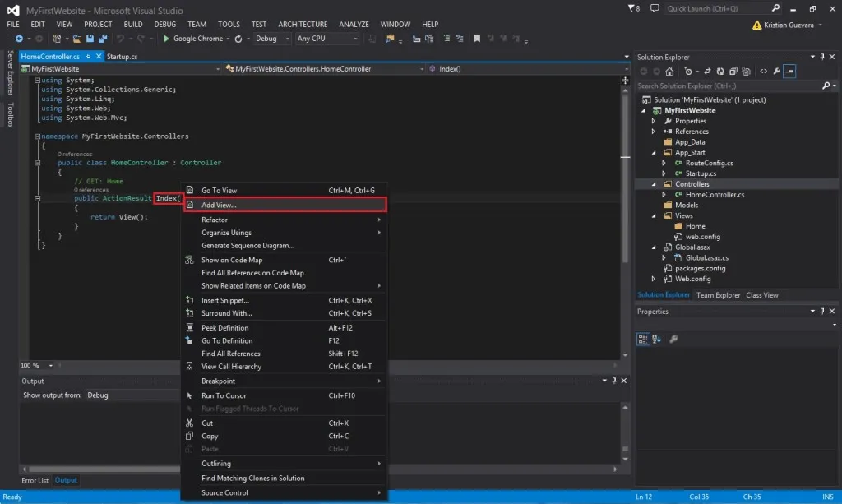This screenshot has width=842, height=504.
Task: Switch to the Class View tab
Action: click(762, 295)
